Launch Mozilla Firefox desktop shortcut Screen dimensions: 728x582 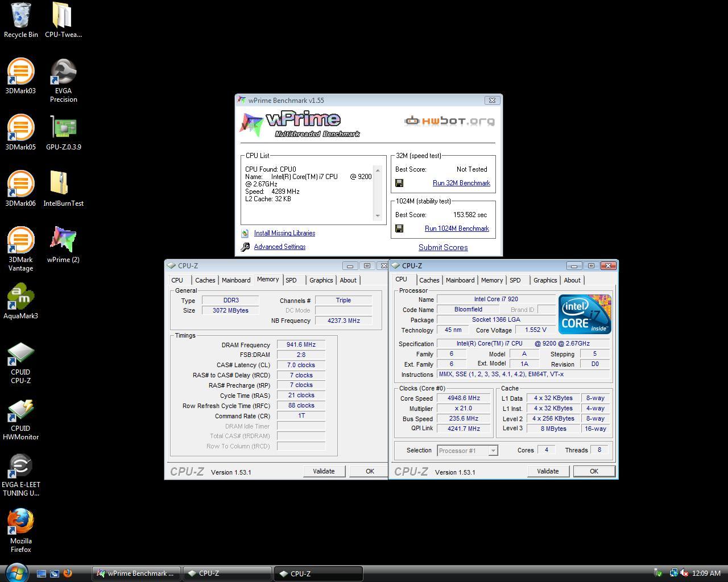[x=20, y=531]
